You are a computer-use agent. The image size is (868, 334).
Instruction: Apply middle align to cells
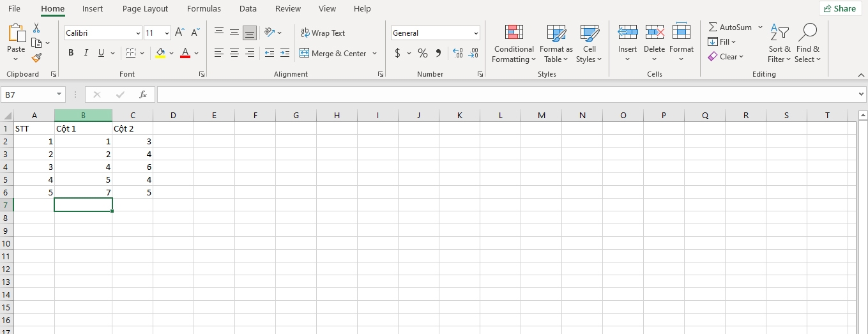click(x=234, y=33)
